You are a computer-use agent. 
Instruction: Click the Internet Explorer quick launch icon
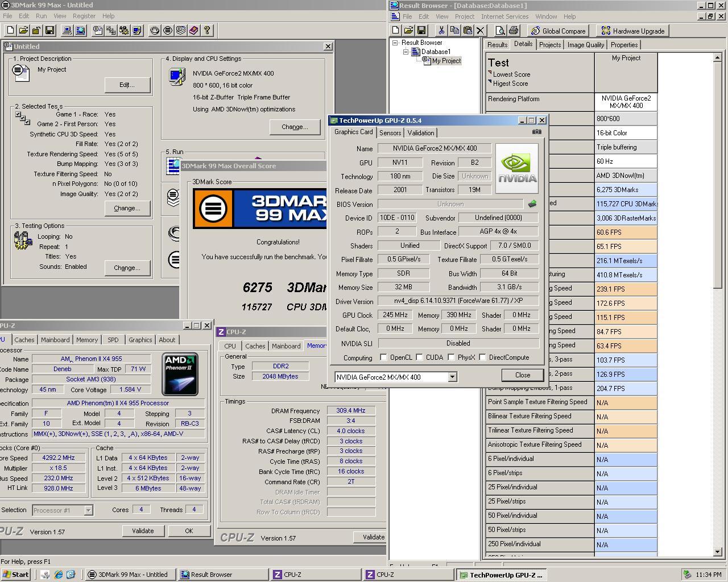point(58,575)
